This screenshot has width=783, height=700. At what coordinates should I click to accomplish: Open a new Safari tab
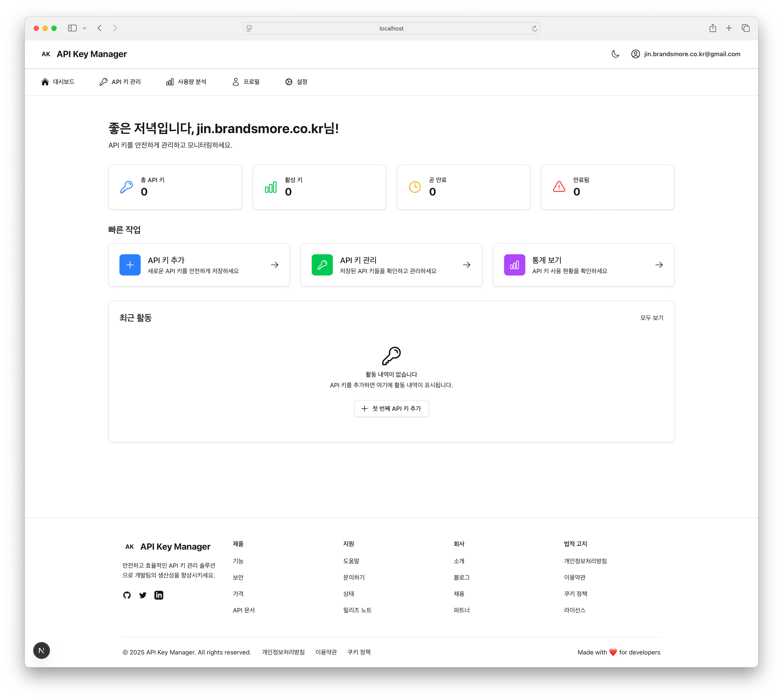click(x=728, y=28)
